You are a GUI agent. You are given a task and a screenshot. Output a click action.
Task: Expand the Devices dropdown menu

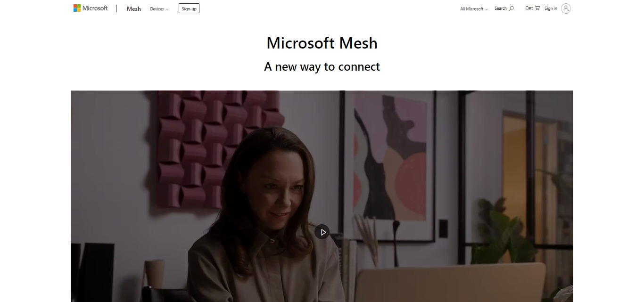pos(159,9)
